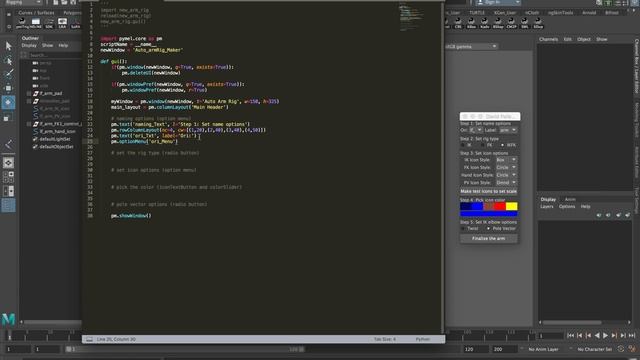Screen dimensions: 640x360
Task: Pick the red color swatch
Action: tap(500, 207)
